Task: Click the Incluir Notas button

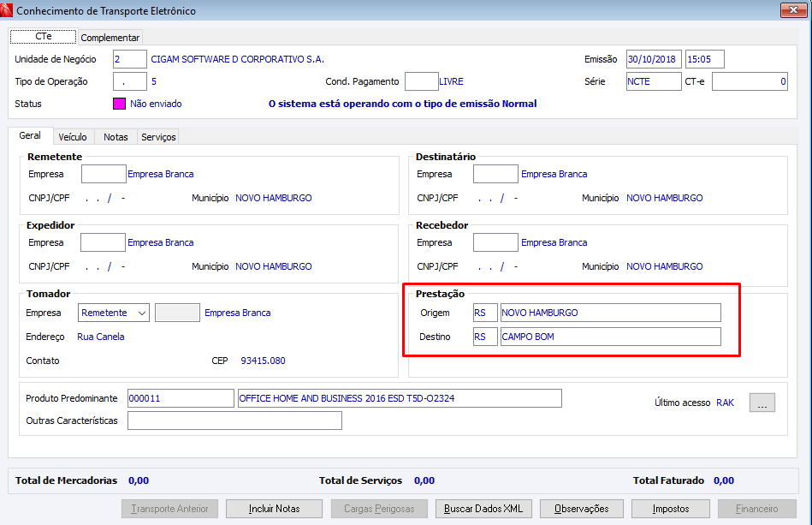Action: point(274,509)
